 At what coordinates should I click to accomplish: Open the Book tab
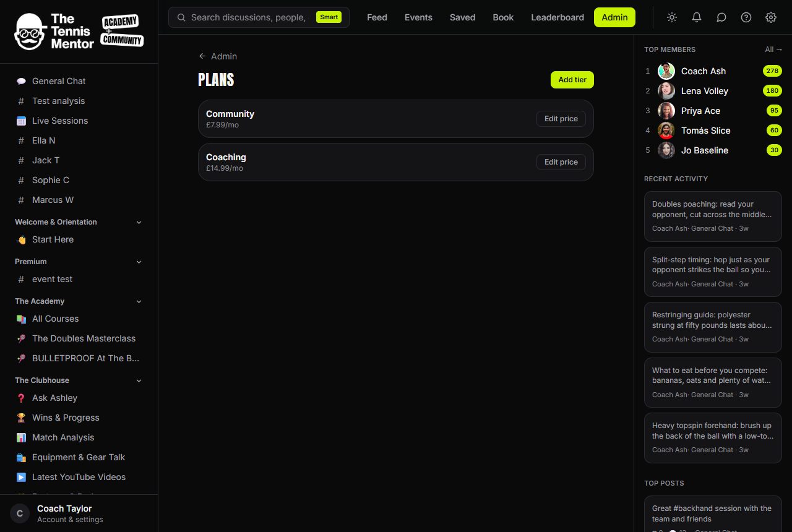pyautogui.click(x=503, y=17)
